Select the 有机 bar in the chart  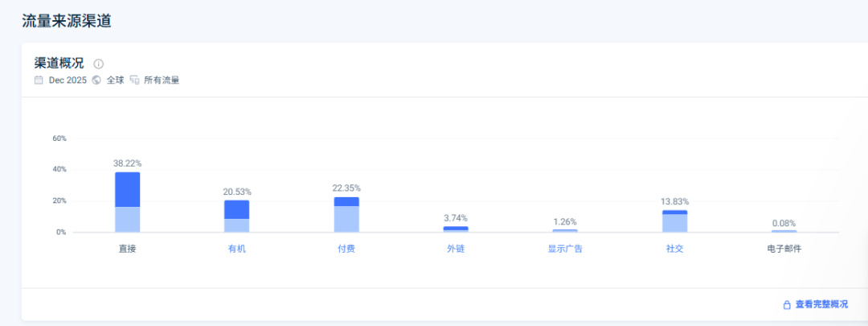[237, 216]
